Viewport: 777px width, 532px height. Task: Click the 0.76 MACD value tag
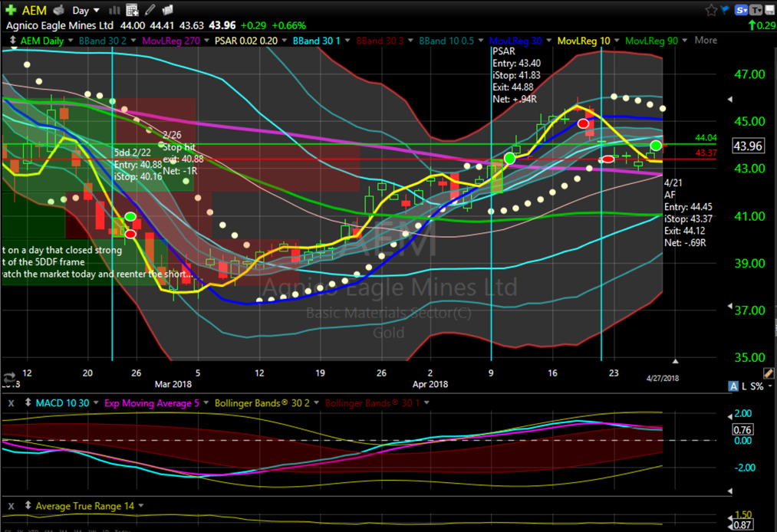742,429
